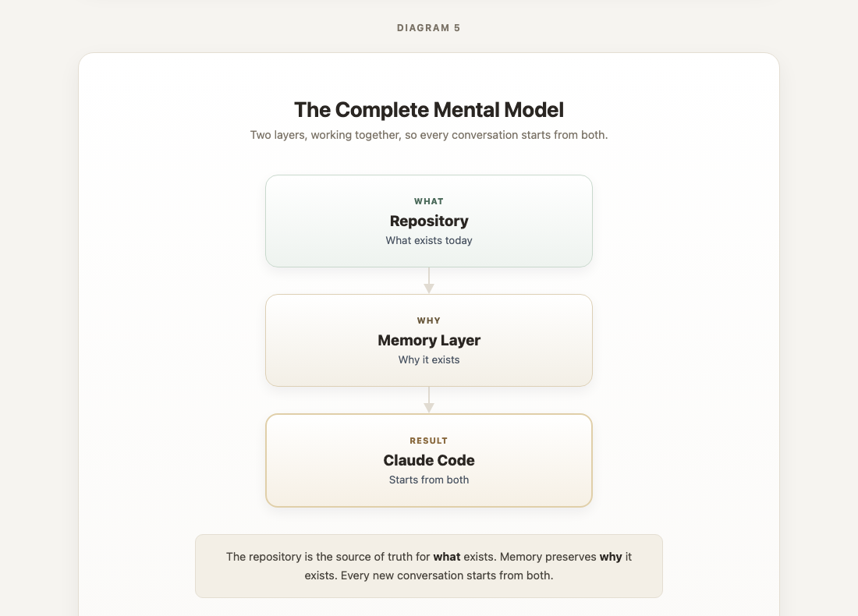Click the bold 'what' in the summary note

click(x=446, y=557)
